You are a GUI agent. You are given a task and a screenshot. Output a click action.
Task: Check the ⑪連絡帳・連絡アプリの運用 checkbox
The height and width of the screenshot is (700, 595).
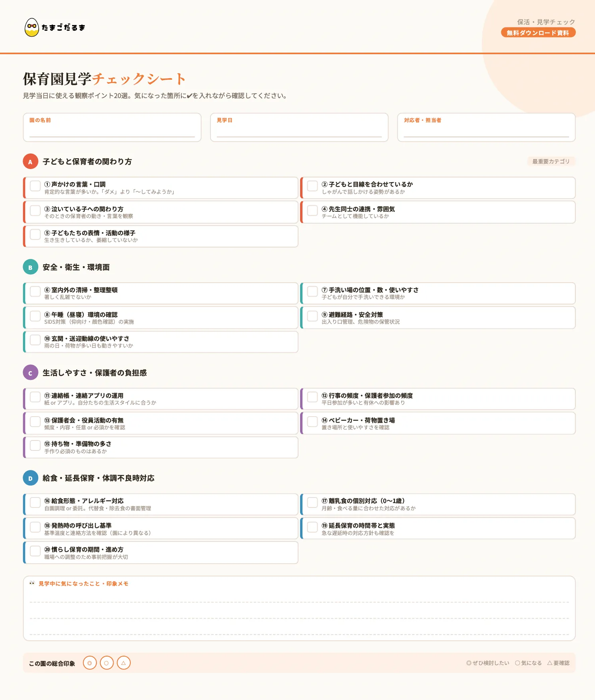coord(35,397)
